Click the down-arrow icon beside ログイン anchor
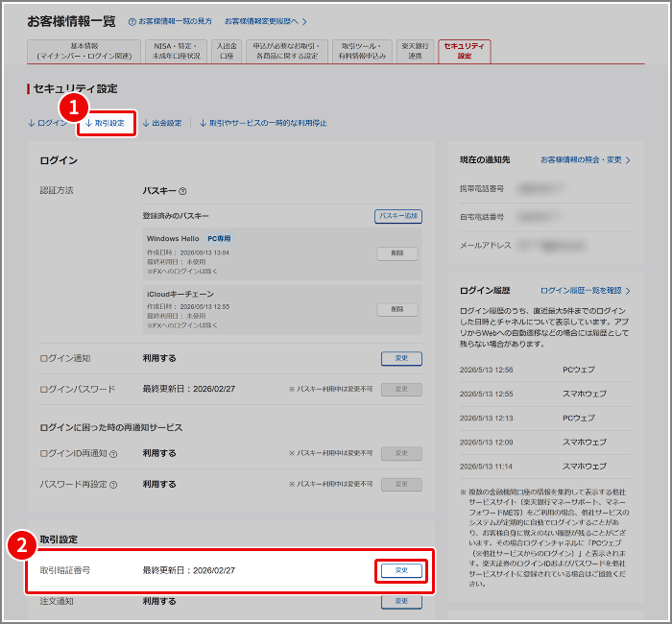This screenshot has width=672, height=624. 32,123
